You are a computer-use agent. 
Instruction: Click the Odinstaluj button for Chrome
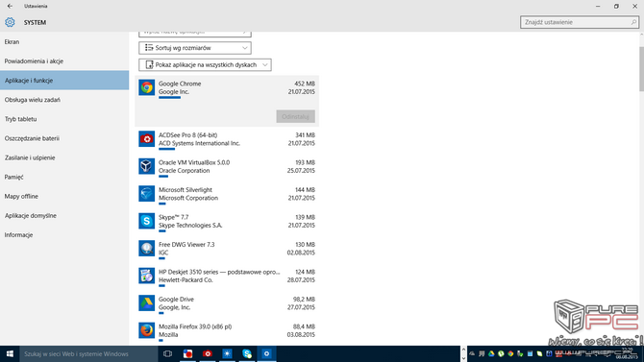point(296,116)
